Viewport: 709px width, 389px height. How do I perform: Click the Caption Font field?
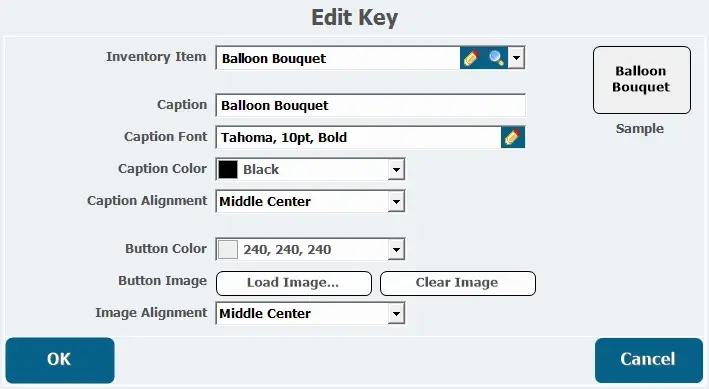click(x=358, y=137)
